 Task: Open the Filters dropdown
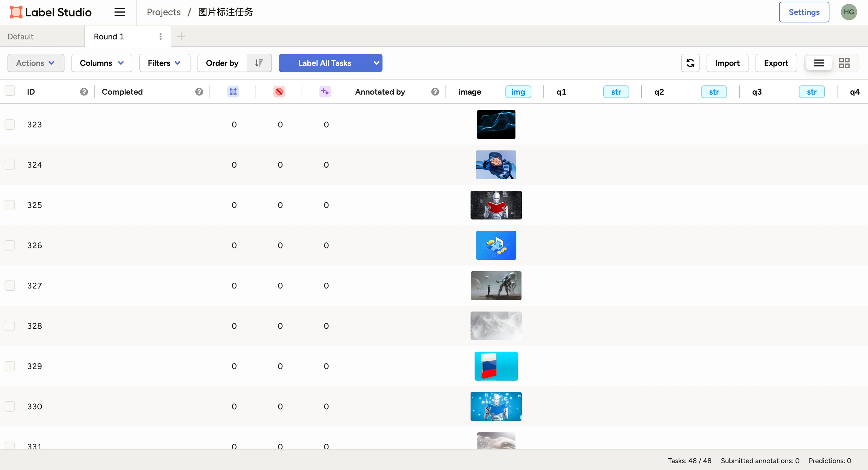pyautogui.click(x=164, y=63)
